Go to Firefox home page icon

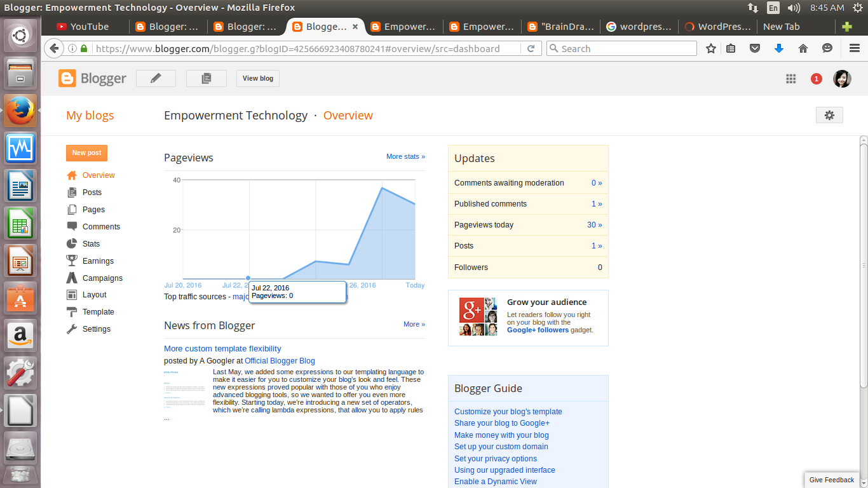click(803, 48)
